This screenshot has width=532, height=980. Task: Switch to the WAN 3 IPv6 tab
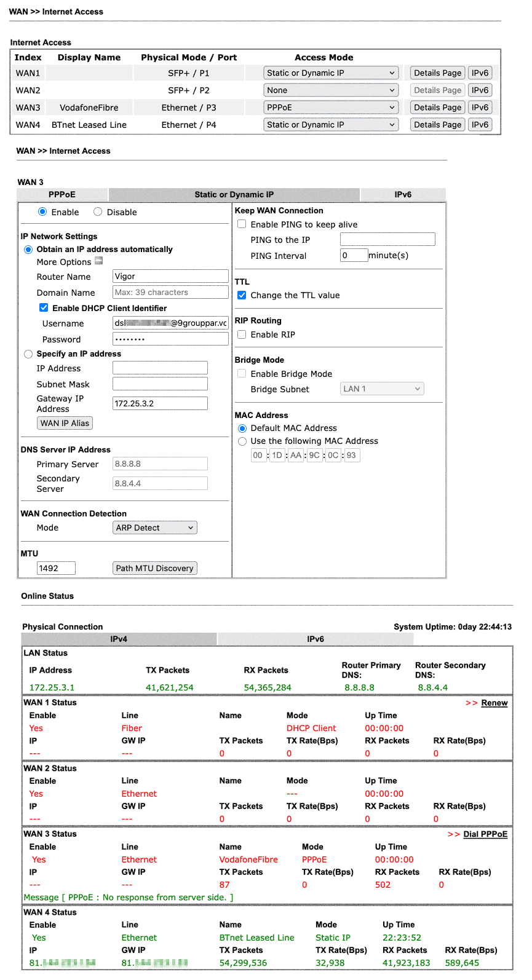pos(403,194)
